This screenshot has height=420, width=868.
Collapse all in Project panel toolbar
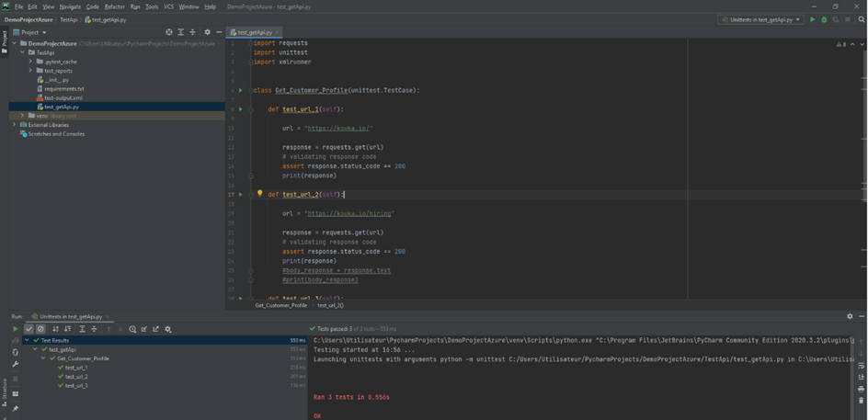point(192,32)
